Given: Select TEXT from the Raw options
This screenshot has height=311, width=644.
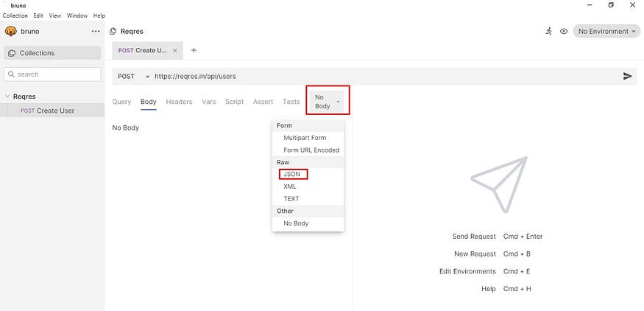Looking at the screenshot, I should [x=308, y=199].
